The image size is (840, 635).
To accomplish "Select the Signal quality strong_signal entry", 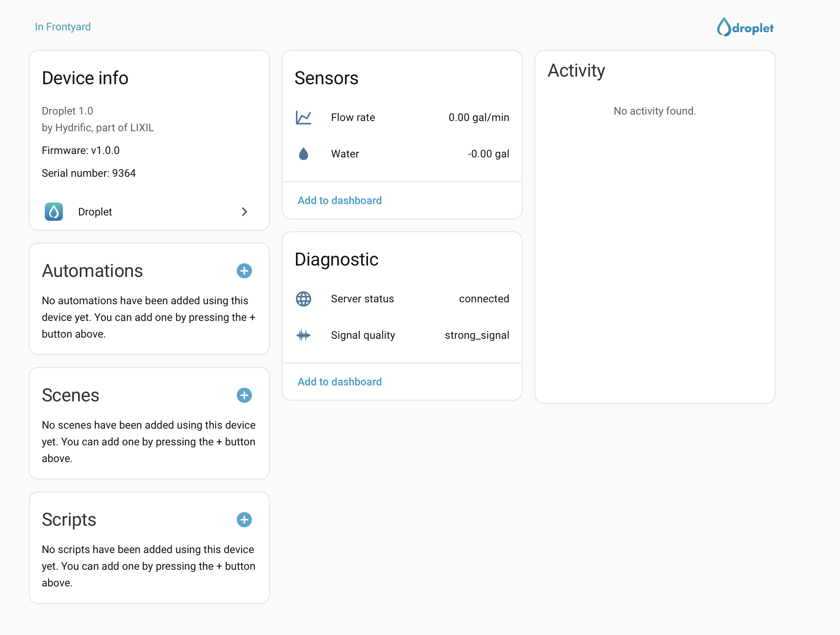I will coord(402,335).
